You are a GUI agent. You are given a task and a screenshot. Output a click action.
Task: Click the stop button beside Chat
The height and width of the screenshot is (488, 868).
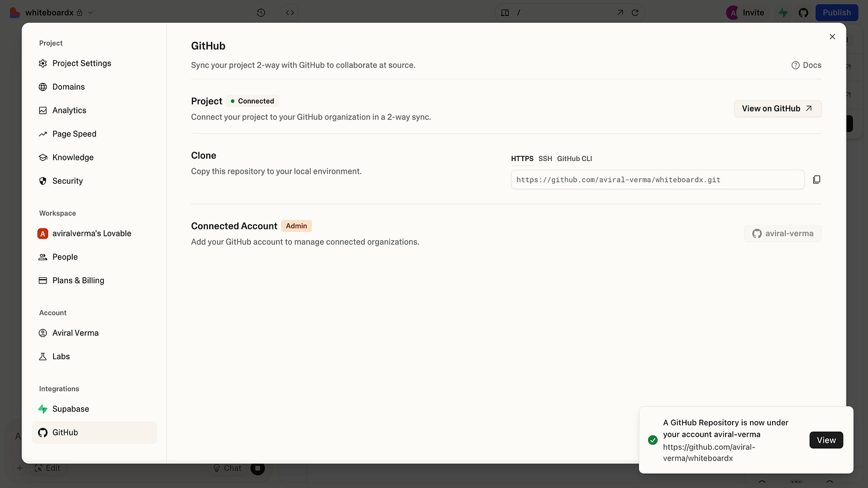[x=258, y=468]
